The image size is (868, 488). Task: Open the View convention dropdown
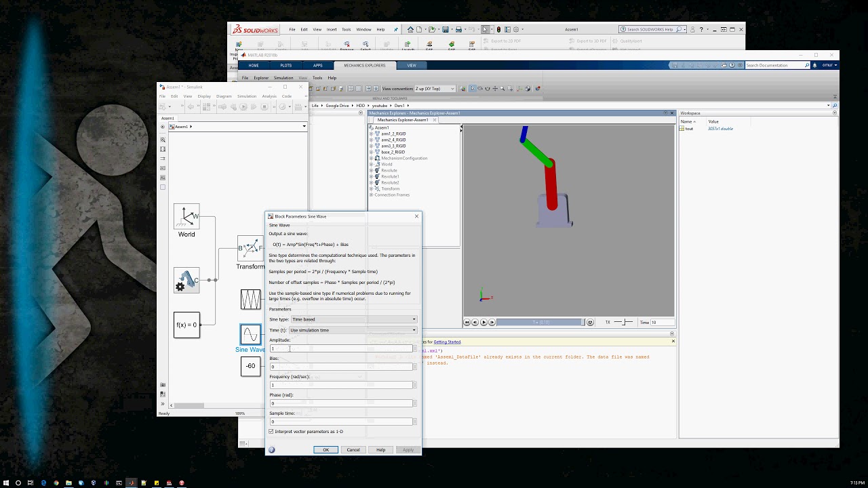pyautogui.click(x=435, y=89)
